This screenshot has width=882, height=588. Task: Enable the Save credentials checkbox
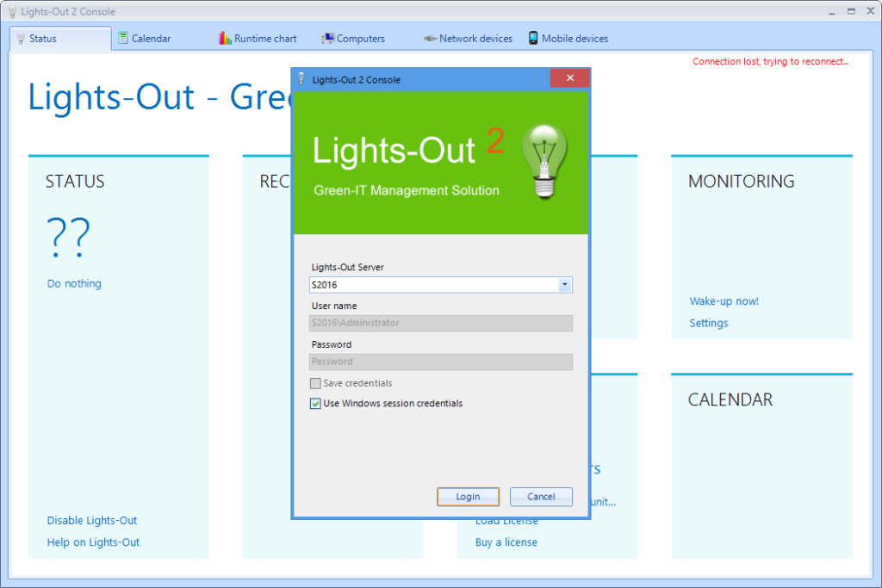(315, 383)
